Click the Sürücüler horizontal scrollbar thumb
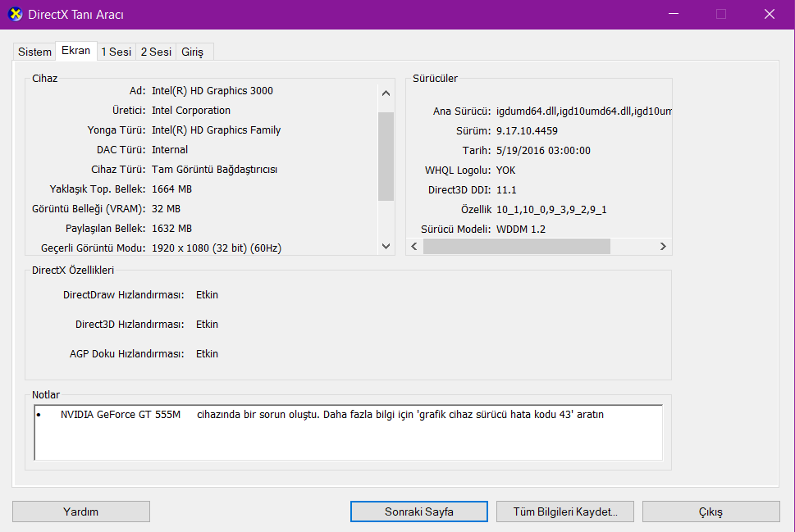795x532 pixels. 517,246
